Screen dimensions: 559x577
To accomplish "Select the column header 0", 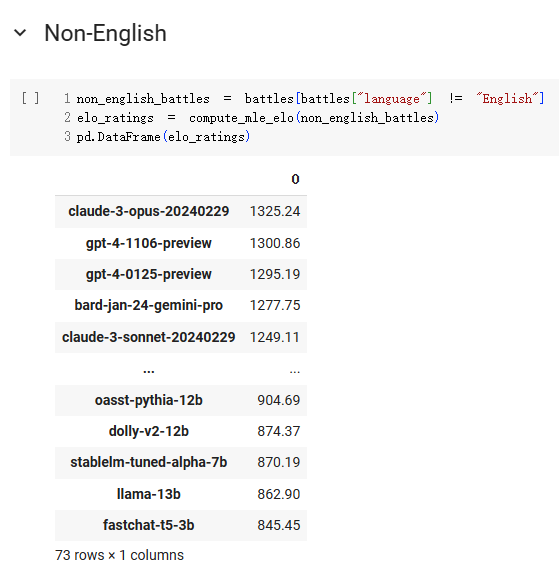I will (x=295, y=179).
